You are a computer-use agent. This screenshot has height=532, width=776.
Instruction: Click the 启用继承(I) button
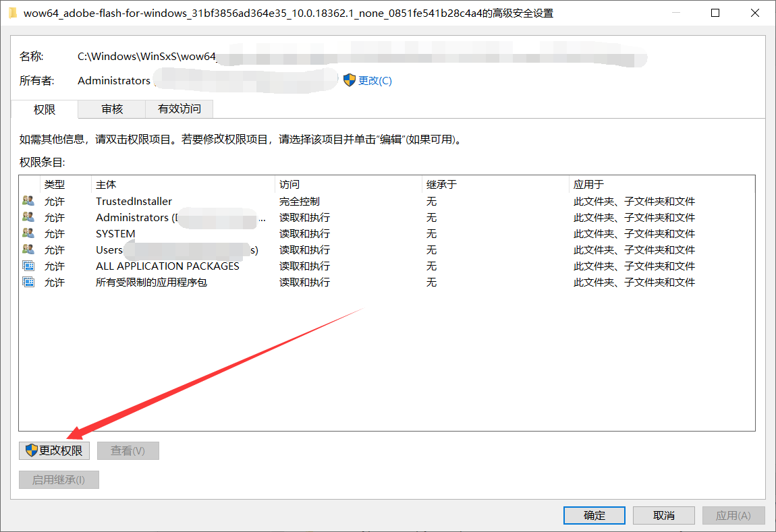click(x=59, y=479)
